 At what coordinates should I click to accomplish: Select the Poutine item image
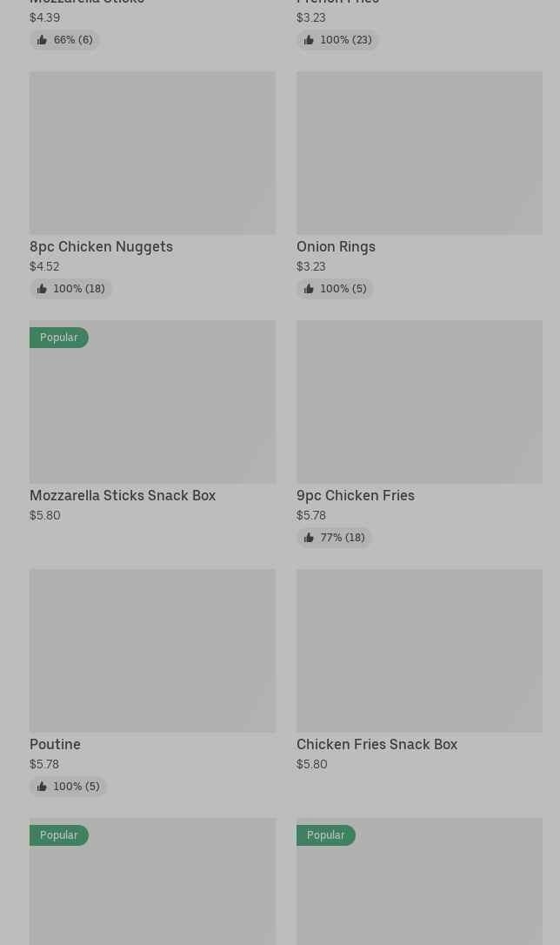[x=152, y=650]
